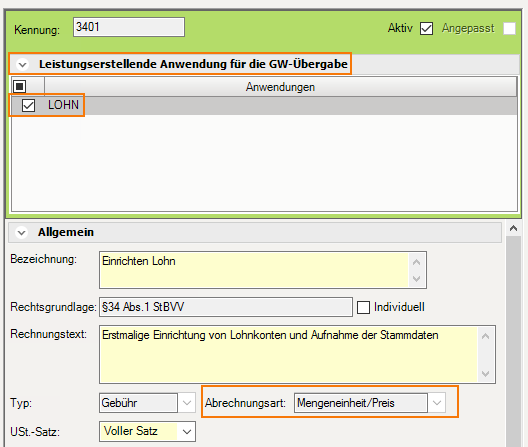Image resolution: width=528 pixels, height=447 pixels.
Task: Click the Bezeichnung field's down scroll arrow
Action: [x=417, y=279]
